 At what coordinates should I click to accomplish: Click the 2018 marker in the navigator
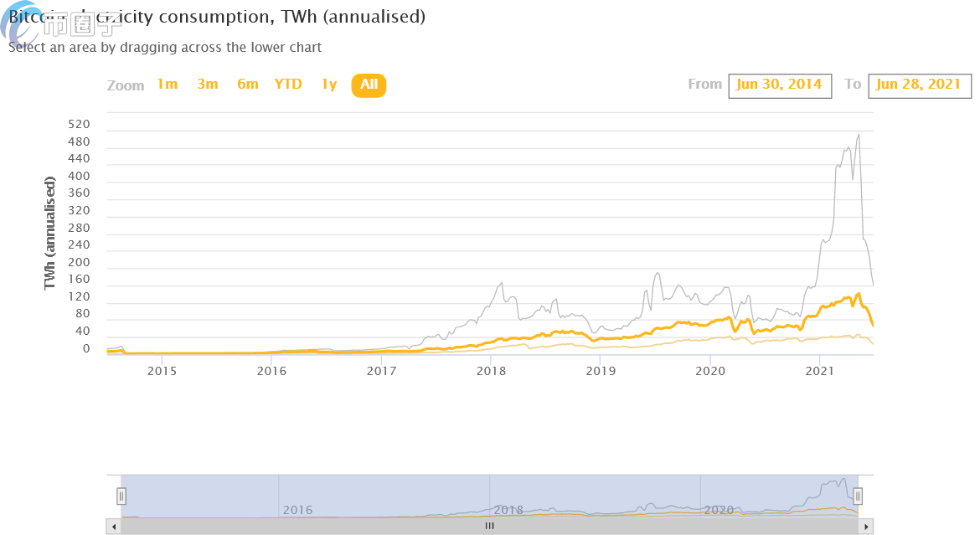click(508, 509)
